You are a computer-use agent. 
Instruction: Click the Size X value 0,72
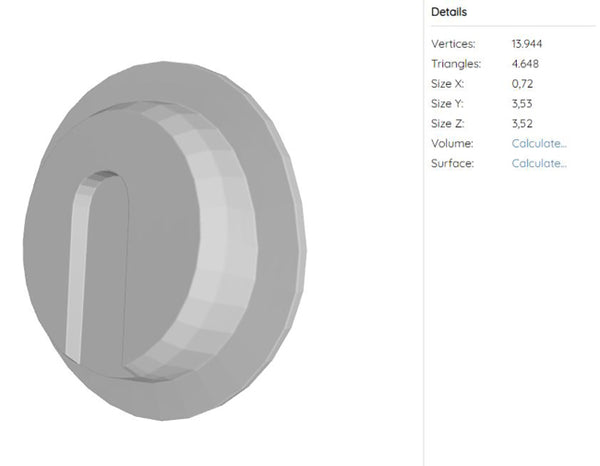point(522,84)
